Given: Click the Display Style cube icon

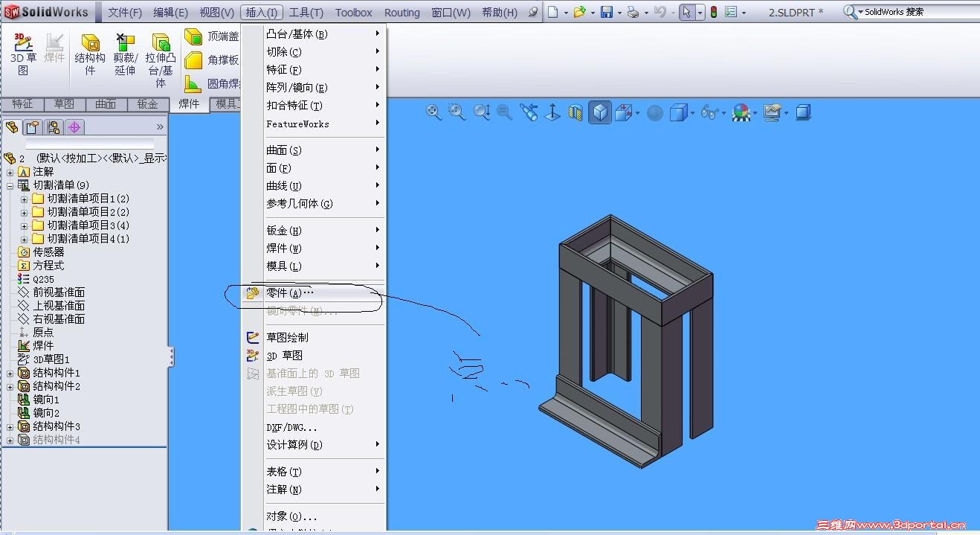Looking at the screenshot, I should 678,112.
